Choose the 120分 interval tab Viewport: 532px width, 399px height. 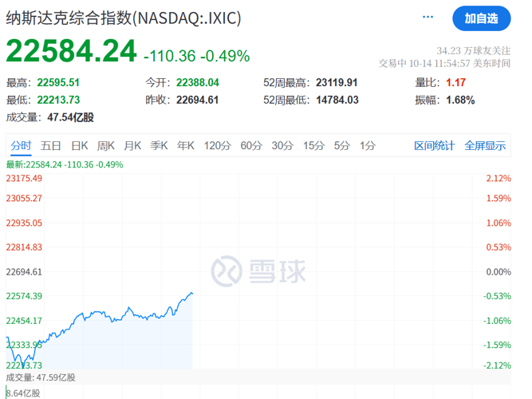(x=217, y=145)
